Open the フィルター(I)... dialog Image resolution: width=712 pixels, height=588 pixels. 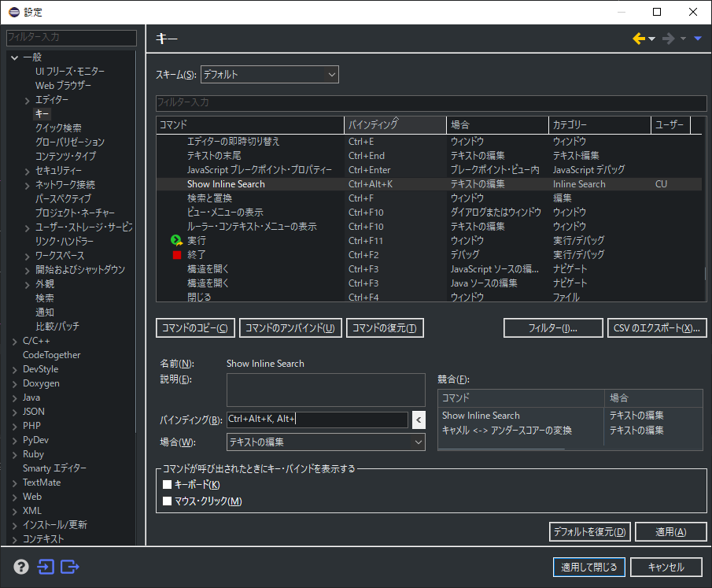click(553, 328)
